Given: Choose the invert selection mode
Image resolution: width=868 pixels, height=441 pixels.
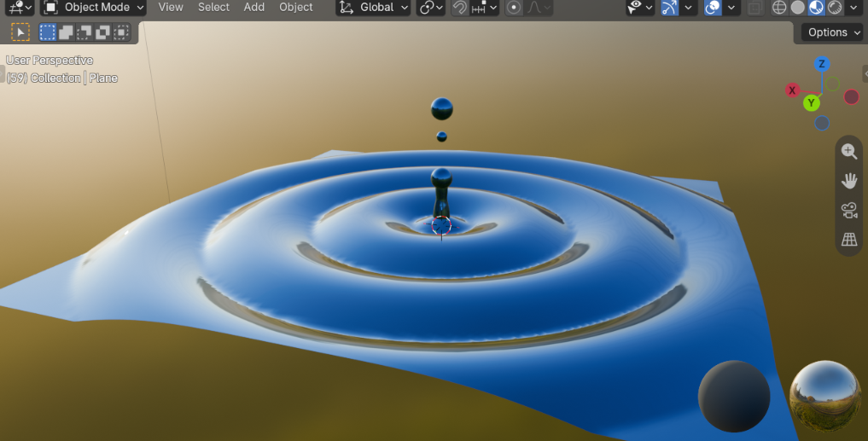Looking at the screenshot, I should (x=102, y=32).
